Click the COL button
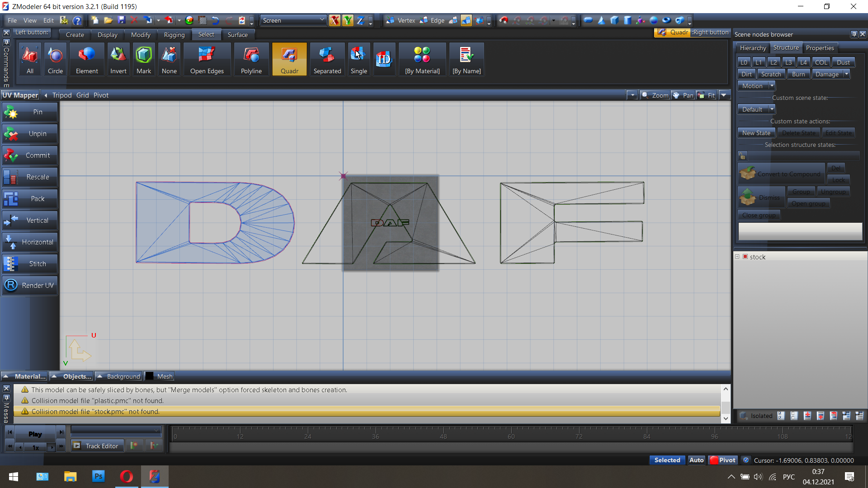 [821, 62]
